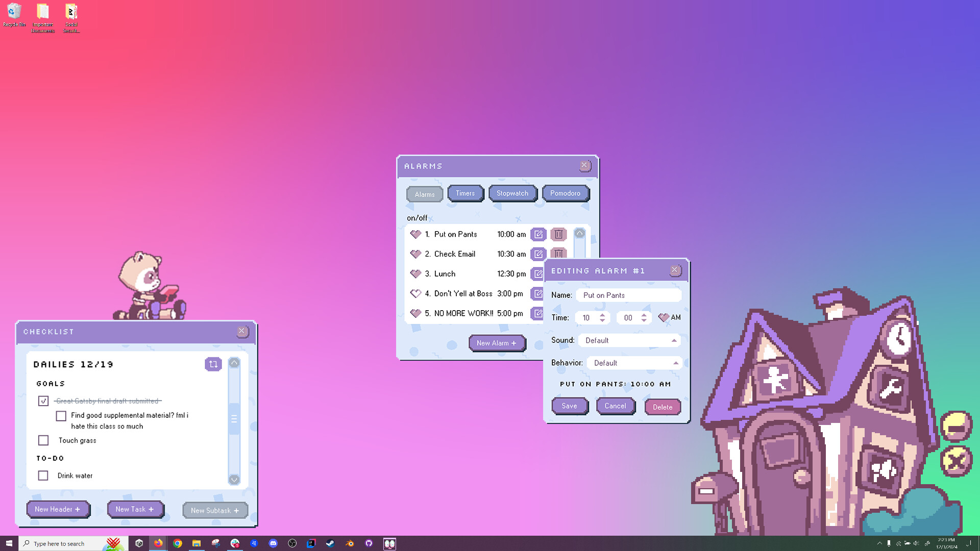Check the "Touch grass" checkbox
980x551 pixels.
[x=43, y=440]
